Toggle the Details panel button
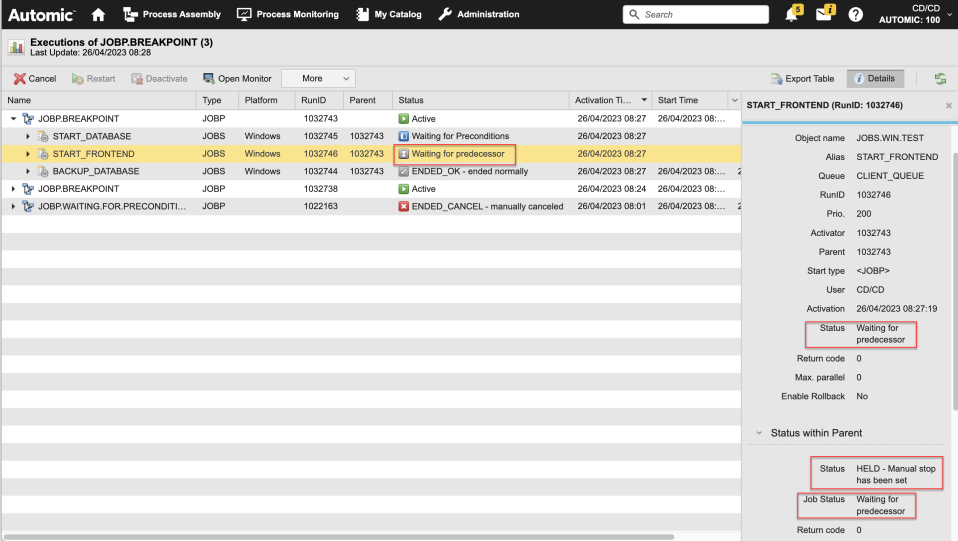The width and height of the screenshot is (958, 541). pos(875,78)
